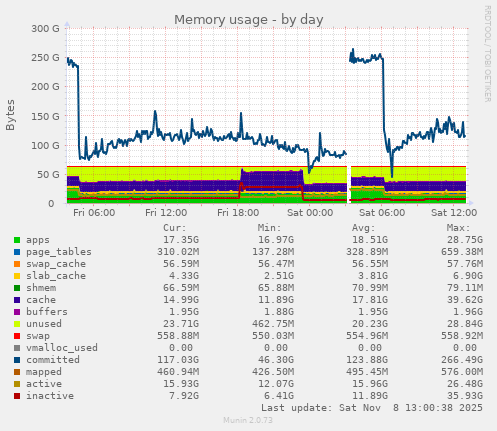Click the mapped min value 426.50M
The image size is (497, 431).
(x=273, y=372)
